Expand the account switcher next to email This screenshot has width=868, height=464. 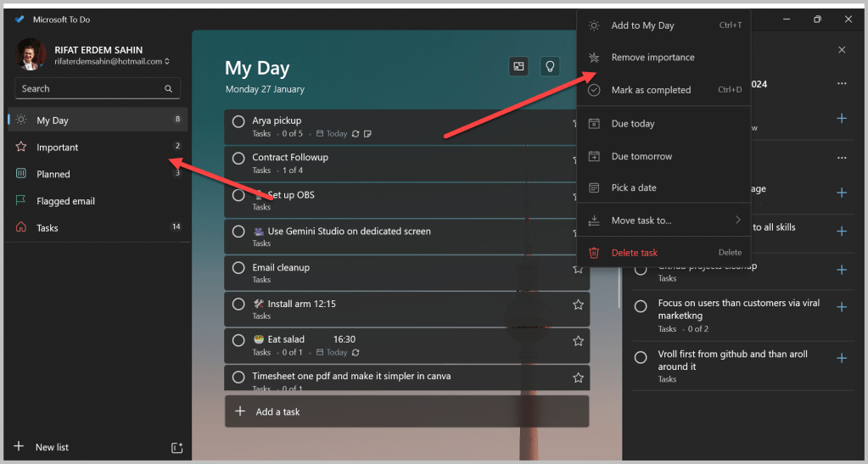click(166, 61)
